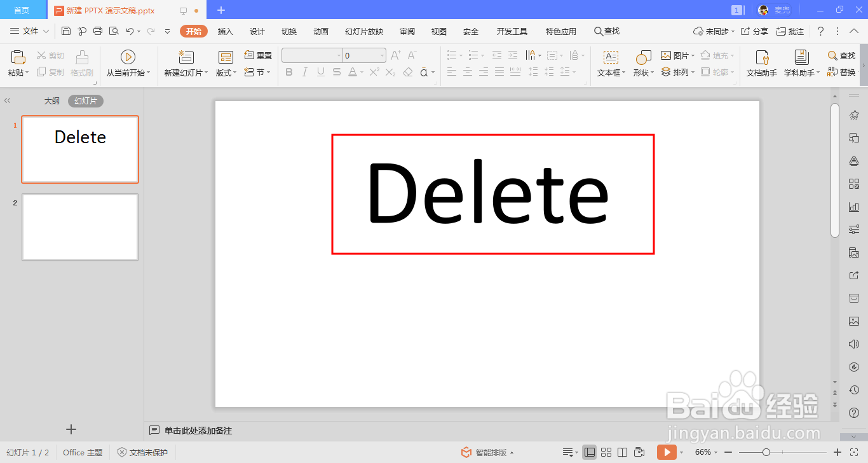Open the Review (审阅) tab
Image resolution: width=868 pixels, height=463 pixels.
tap(407, 31)
